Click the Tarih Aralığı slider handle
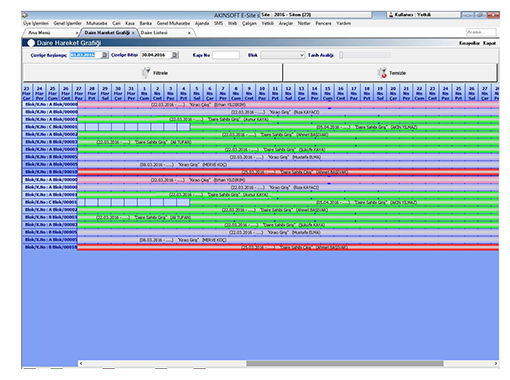The height and width of the screenshot is (380, 510). 341,55
